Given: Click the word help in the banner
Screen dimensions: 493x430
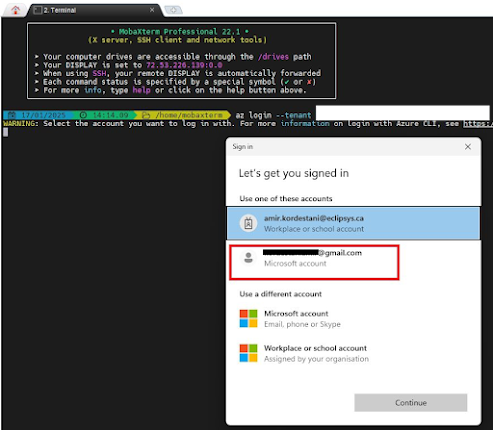Looking at the screenshot, I should 141,90.
